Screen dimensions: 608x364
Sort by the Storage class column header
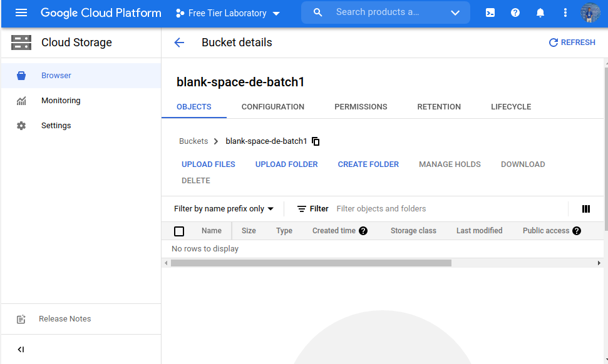[413, 231]
